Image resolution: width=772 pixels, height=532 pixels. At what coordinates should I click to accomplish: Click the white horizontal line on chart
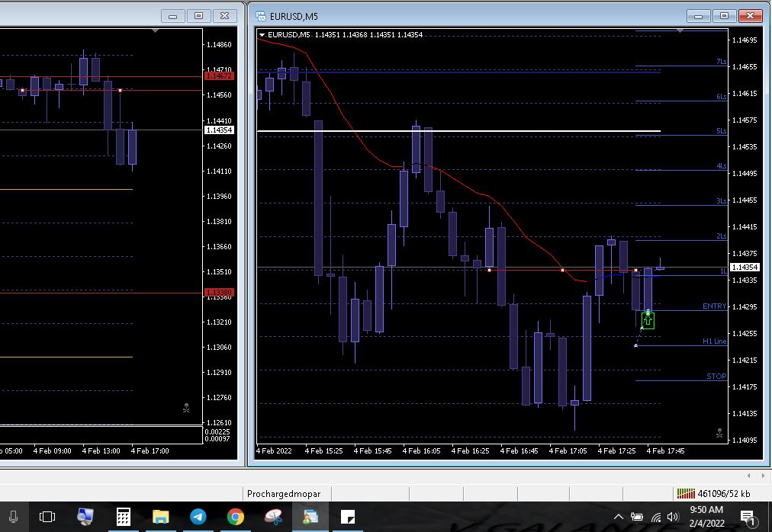pos(458,132)
